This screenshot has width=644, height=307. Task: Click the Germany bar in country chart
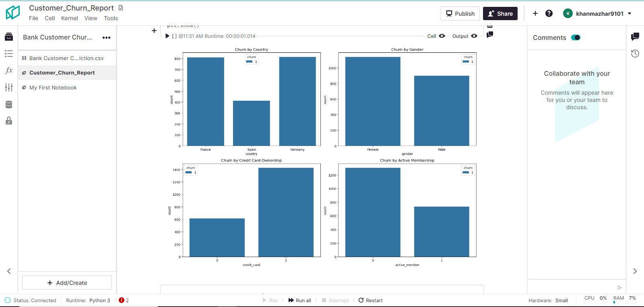tap(297, 102)
